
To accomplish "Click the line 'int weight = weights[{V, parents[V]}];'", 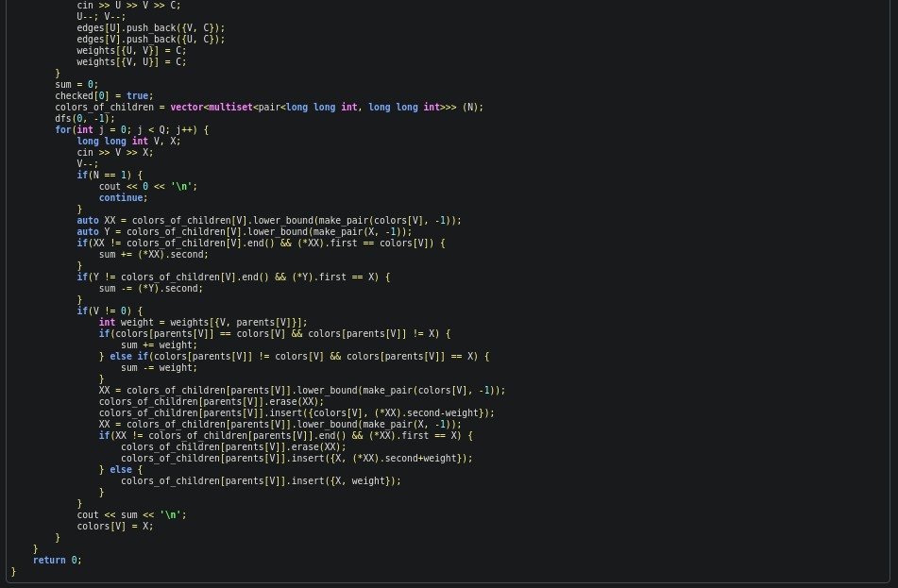I will click(203, 323).
